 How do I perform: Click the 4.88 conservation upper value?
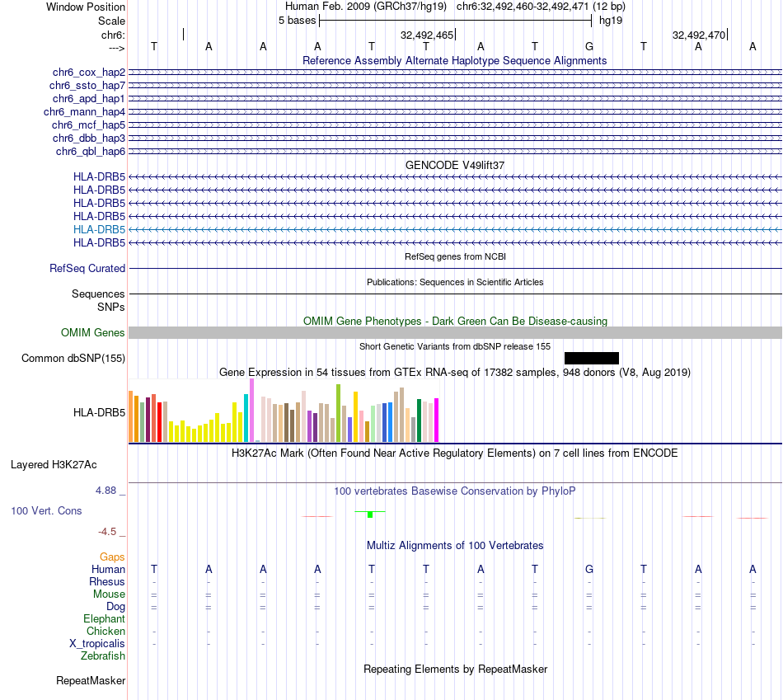(x=105, y=491)
